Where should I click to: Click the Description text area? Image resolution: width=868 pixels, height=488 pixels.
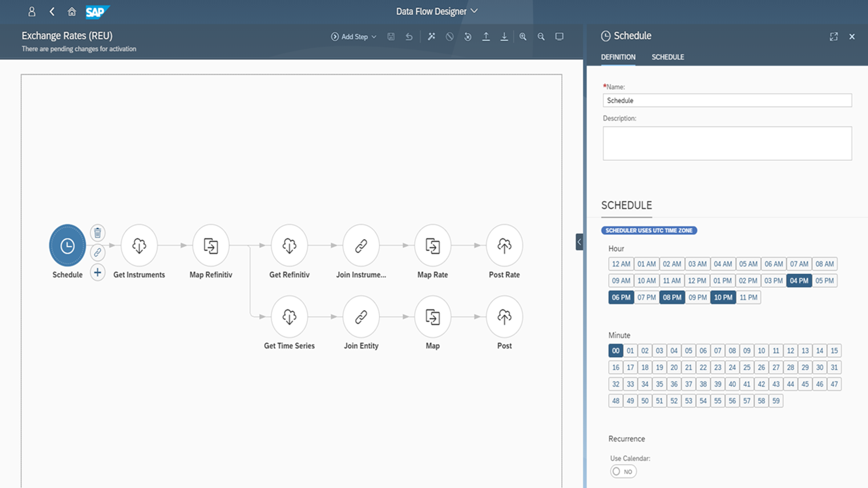[x=727, y=144]
